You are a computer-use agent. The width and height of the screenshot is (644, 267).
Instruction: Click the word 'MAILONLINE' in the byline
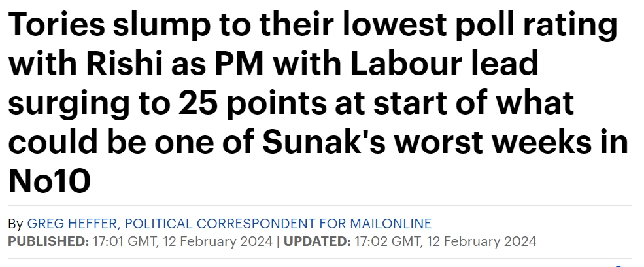pyautogui.click(x=390, y=224)
